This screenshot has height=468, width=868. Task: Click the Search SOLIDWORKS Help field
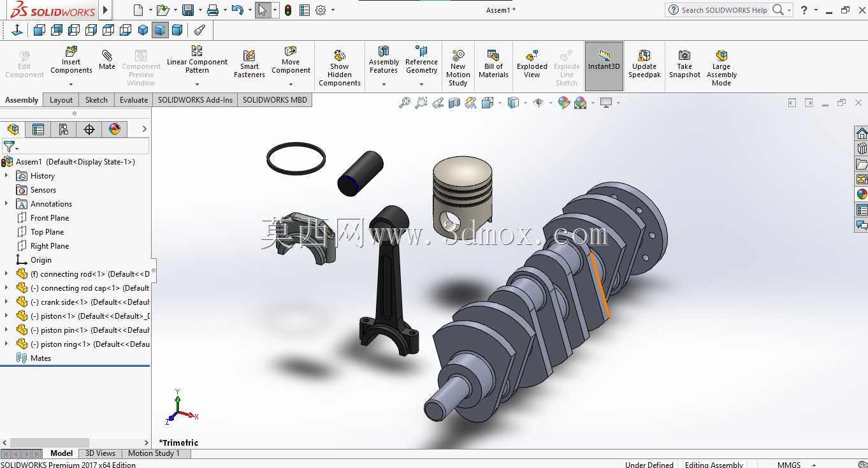[724, 10]
